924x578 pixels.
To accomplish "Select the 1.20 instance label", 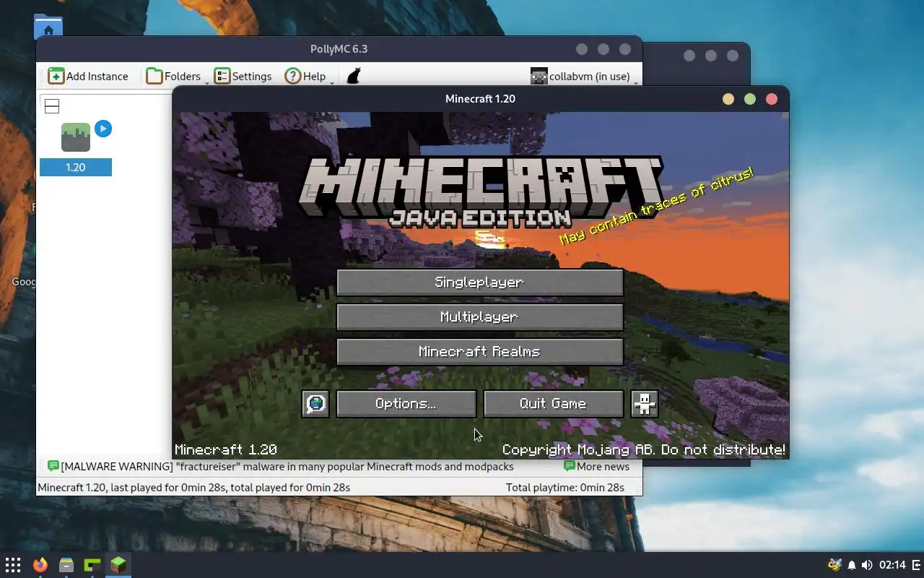I will (x=76, y=168).
